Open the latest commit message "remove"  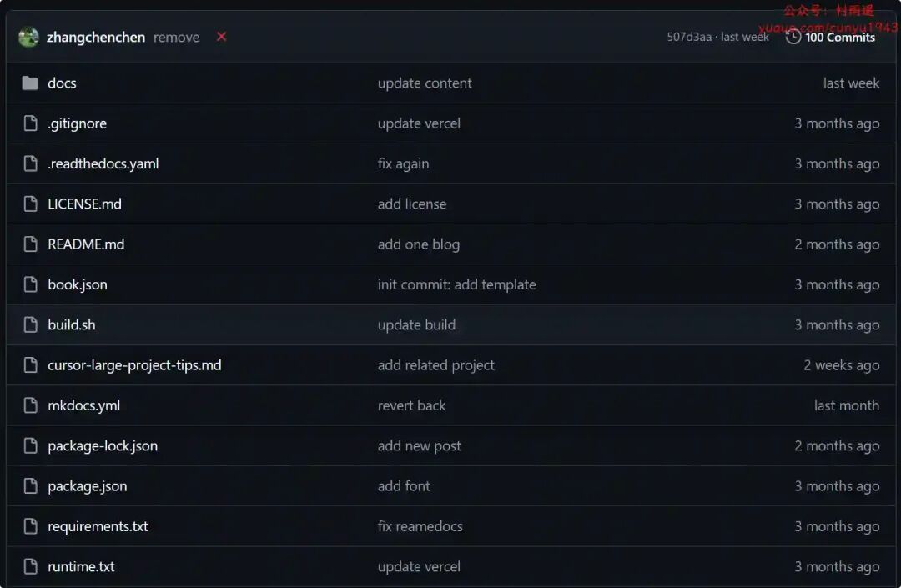176,38
